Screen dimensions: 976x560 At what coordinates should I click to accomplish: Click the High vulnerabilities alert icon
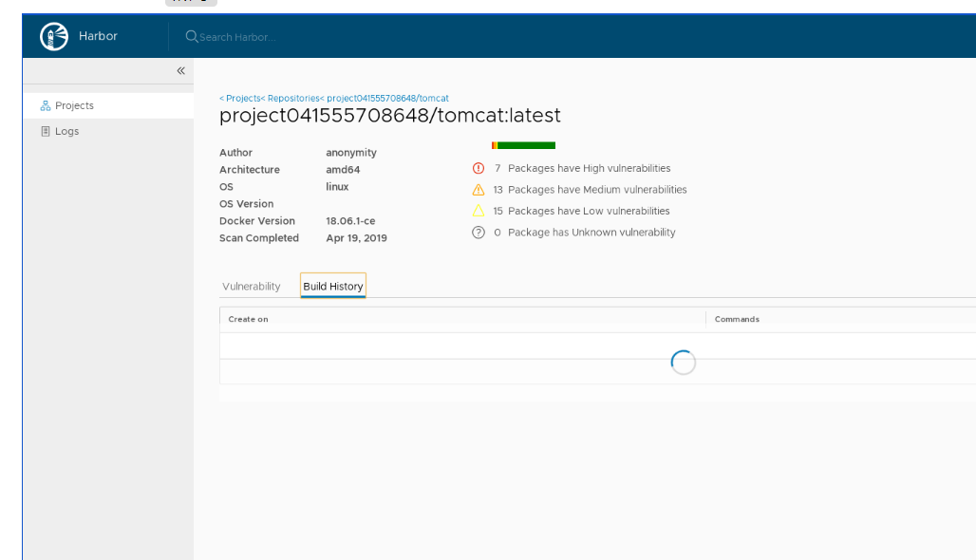point(478,168)
